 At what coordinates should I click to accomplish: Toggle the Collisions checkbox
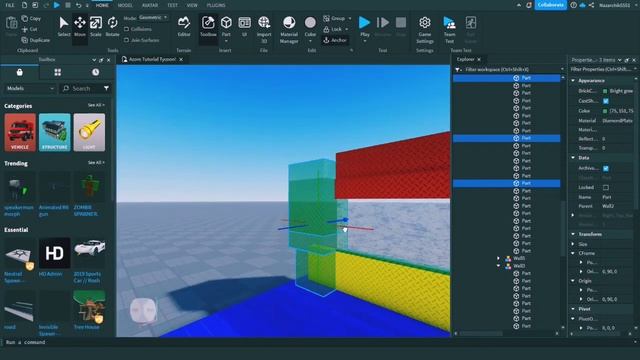tap(127, 29)
